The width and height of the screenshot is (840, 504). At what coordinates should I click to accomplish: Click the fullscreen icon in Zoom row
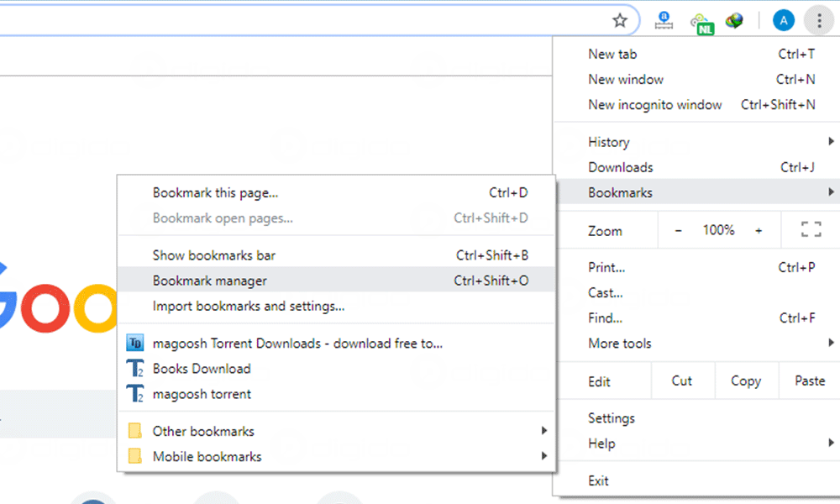810,230
